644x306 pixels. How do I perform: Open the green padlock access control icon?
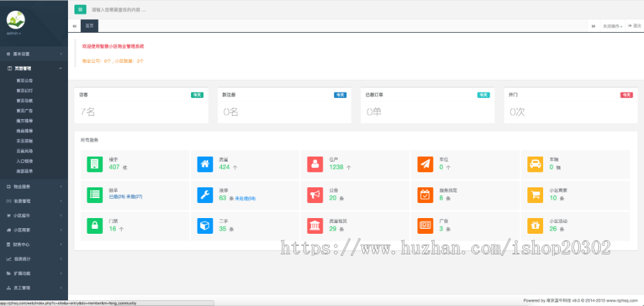tap(95, 226)
